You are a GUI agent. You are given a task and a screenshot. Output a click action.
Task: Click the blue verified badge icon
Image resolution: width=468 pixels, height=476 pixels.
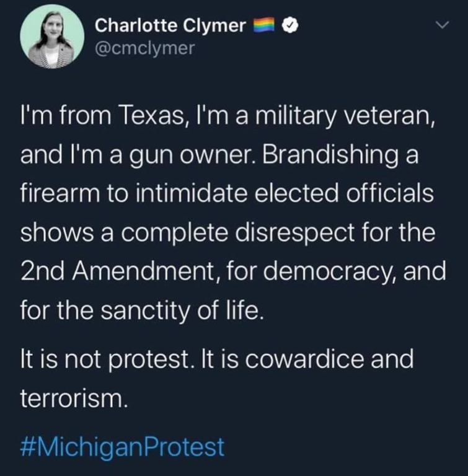(290, 25)
